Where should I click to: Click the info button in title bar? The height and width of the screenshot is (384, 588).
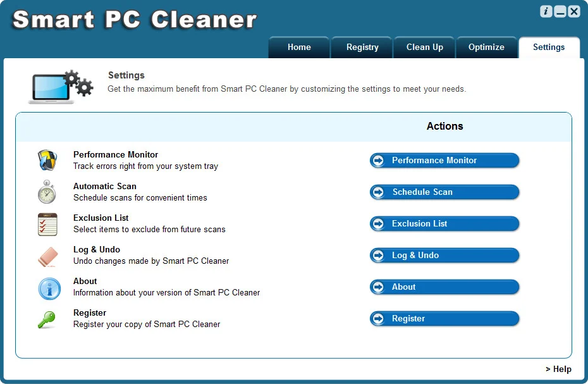pyautogui.click(x=546, y=11)
